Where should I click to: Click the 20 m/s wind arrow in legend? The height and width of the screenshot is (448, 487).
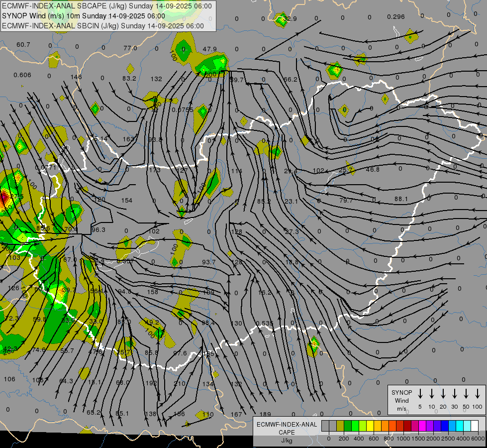point(443,394)
